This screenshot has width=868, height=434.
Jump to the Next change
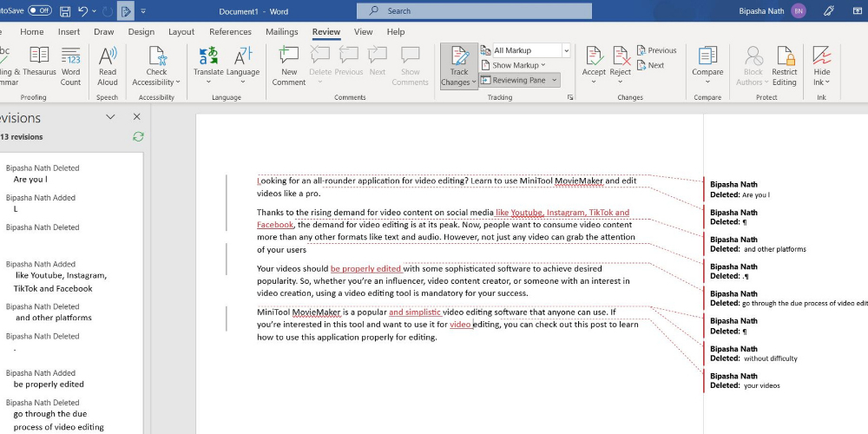[x=650, y=65]
